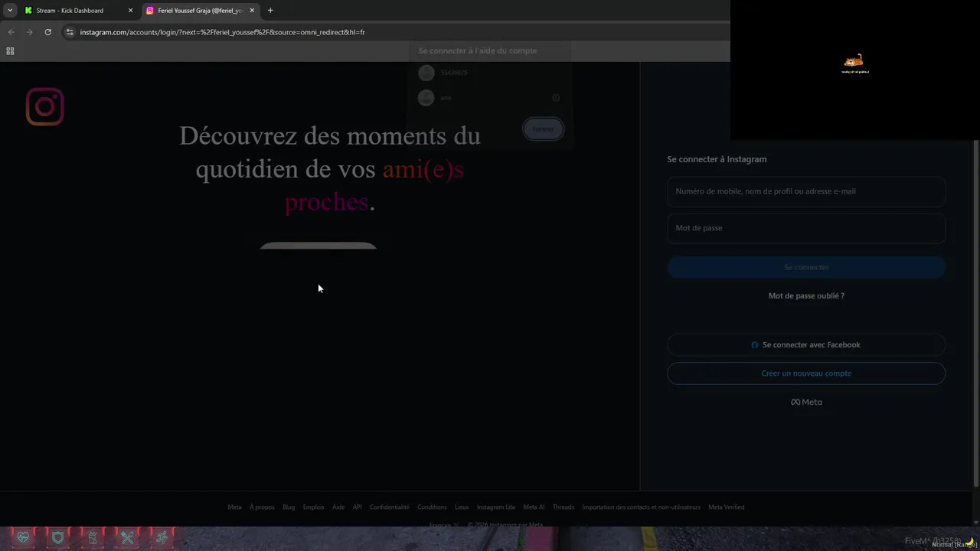Reload the page with the refresh icon
This screenshot has height=551, width=980.
click(x=47, y=32)
